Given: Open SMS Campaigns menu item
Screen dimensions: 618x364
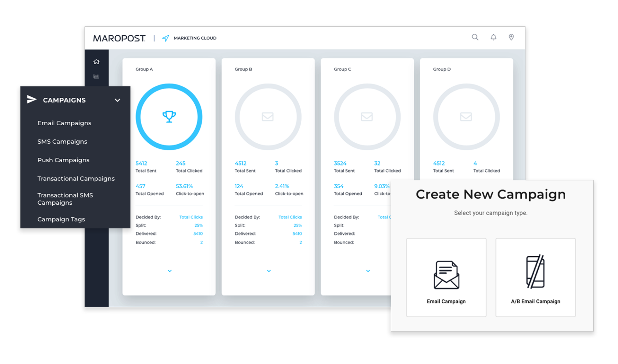Looking at the screenshot, I should click(x=62, y=142).
